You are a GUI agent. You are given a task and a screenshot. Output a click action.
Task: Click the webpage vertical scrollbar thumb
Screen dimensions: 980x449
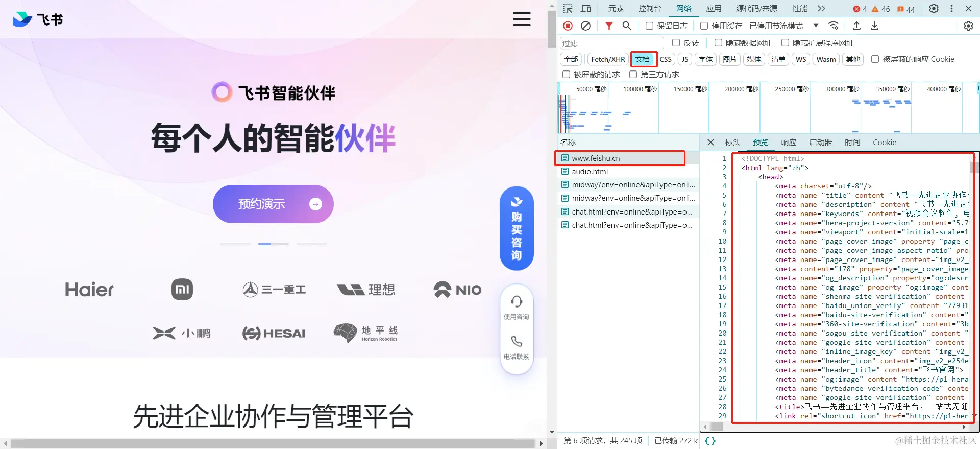coord(552,29)
